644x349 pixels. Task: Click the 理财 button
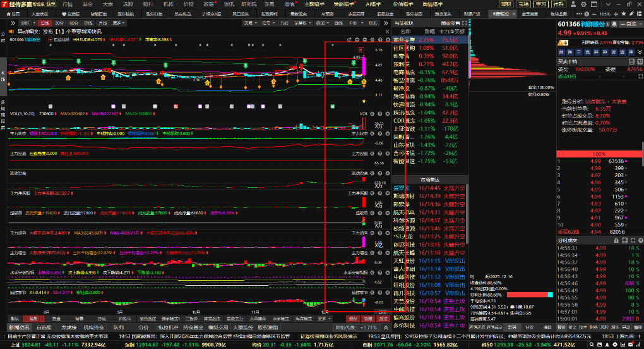pyautogui.click(x=506, y=4)
